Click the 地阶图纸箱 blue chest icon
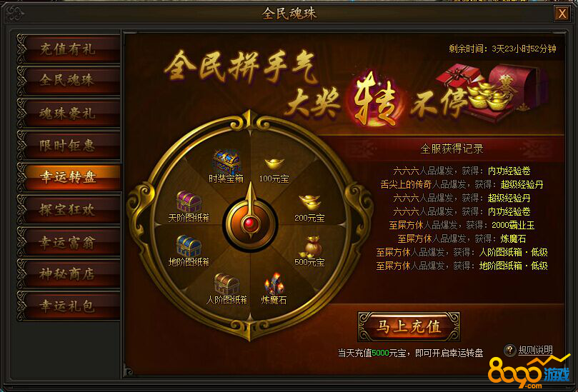The height and width of the screenshot is (392, 578). coord(189,246)
